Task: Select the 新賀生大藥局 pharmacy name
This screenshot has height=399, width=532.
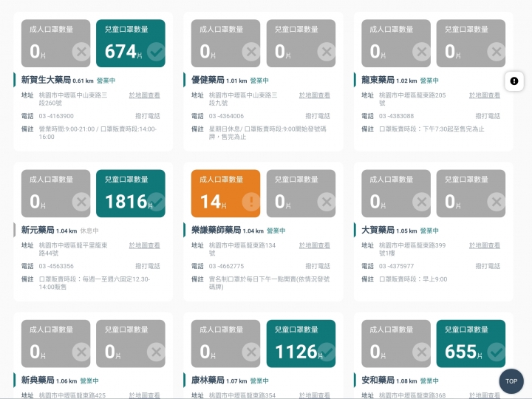Action: pos(46,80)
